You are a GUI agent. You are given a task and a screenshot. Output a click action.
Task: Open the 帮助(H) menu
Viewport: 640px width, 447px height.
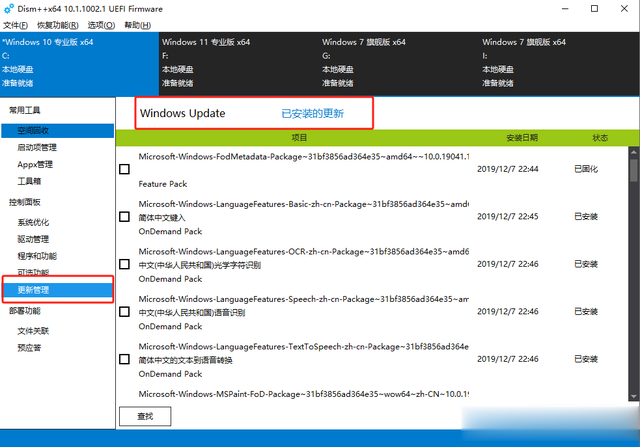point(138,25)
